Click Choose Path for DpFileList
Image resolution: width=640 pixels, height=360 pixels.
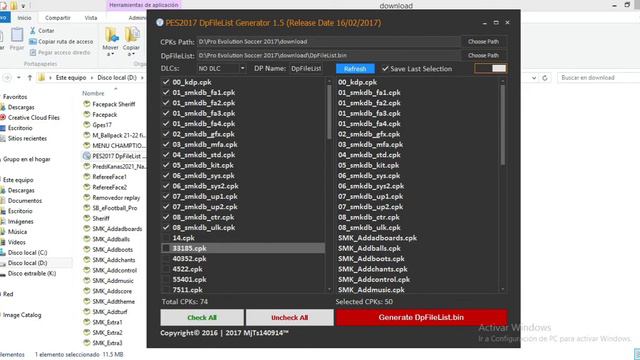483,55
